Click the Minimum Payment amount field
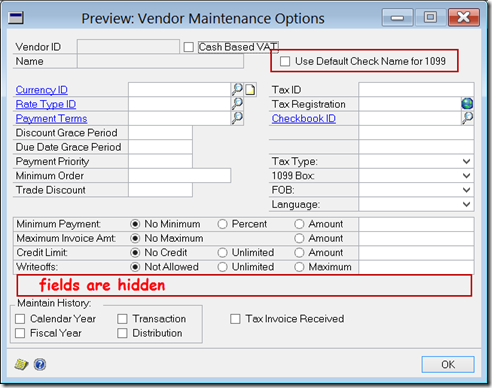 (x=416, y=224)
